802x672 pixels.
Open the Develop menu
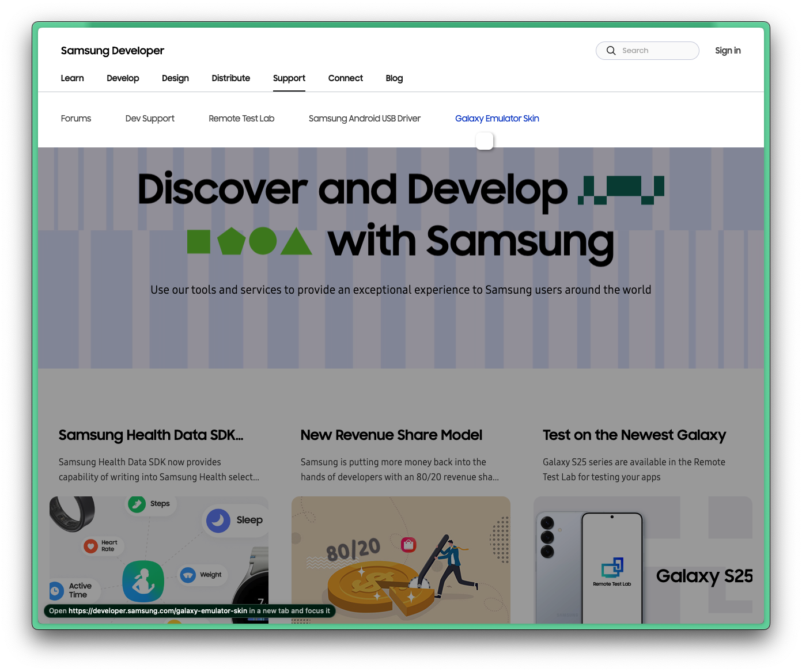[123, 78]
